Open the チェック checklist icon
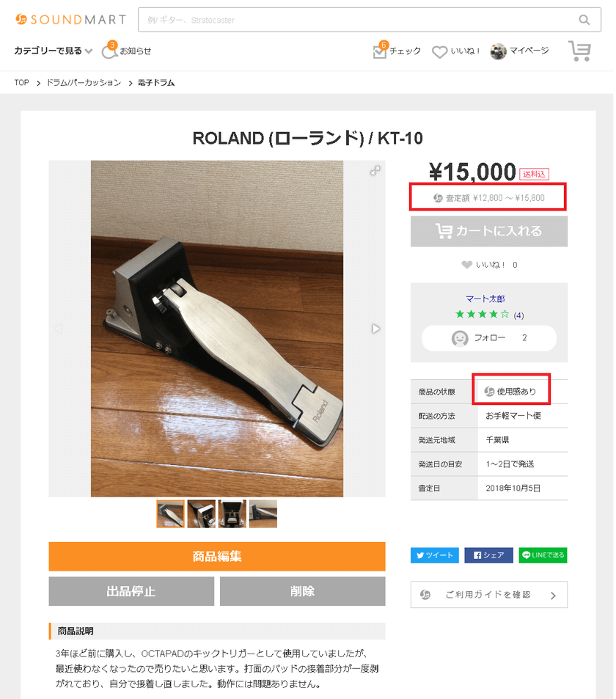Screen dimensions: 616x699 click(x=380, y=51)
